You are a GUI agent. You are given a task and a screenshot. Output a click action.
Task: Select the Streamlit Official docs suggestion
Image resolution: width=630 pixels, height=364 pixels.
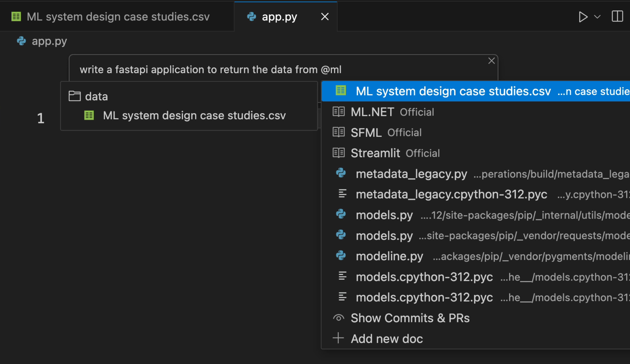coord(475,153)
